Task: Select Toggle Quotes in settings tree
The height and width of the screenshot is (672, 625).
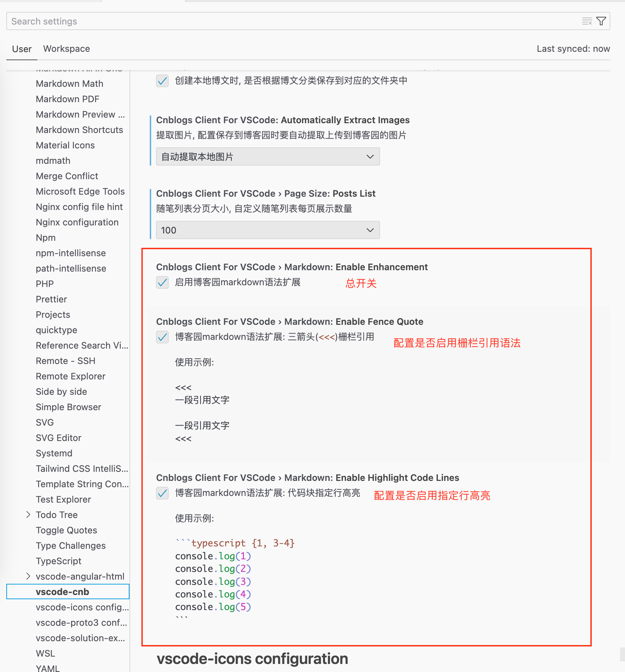Action: click(x=66, y=530)
